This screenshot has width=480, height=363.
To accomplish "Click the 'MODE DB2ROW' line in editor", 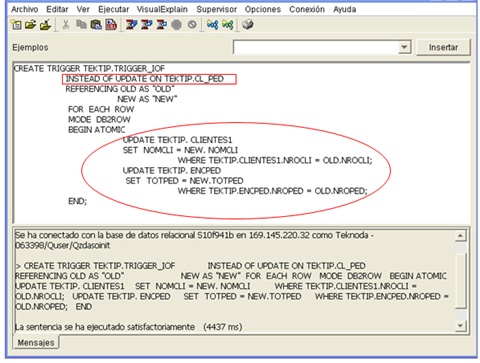I will pyautogui.click(x=99, y=119).
